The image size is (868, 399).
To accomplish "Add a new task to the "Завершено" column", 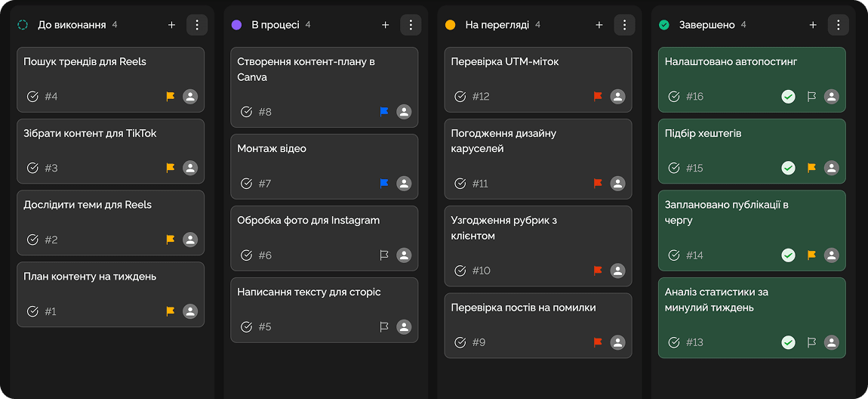I will coord(813,25).
